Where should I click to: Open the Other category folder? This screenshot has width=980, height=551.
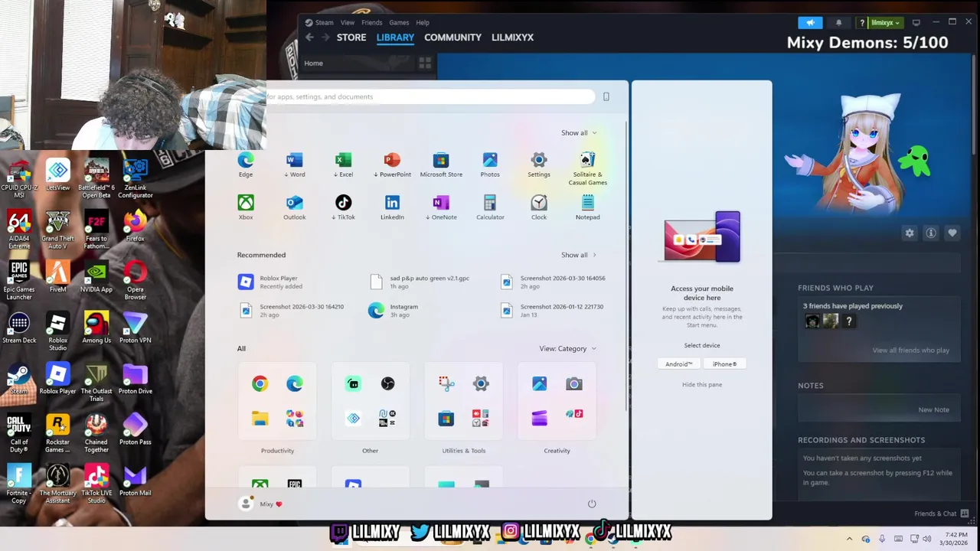[370, 401]
